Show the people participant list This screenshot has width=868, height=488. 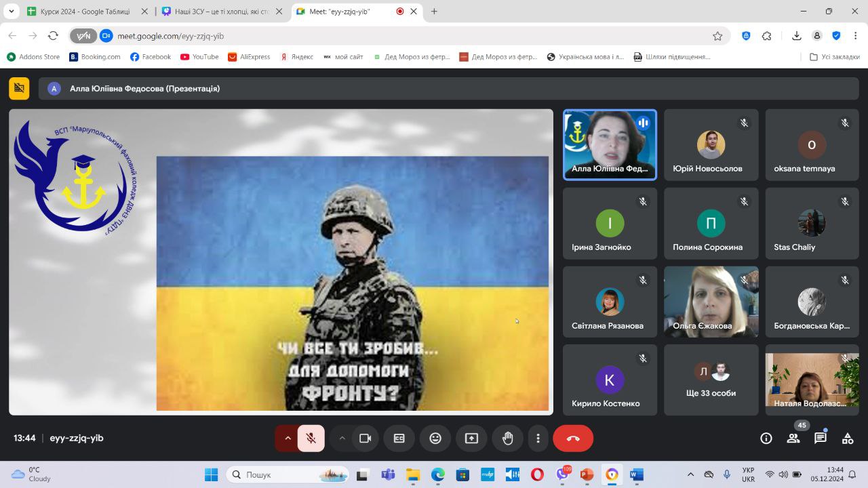coord(793,438)
